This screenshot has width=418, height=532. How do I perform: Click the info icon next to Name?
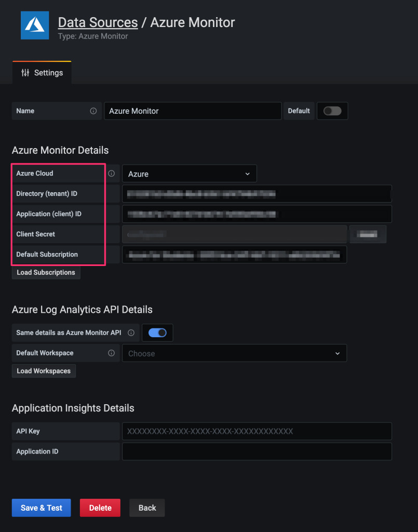93,111
